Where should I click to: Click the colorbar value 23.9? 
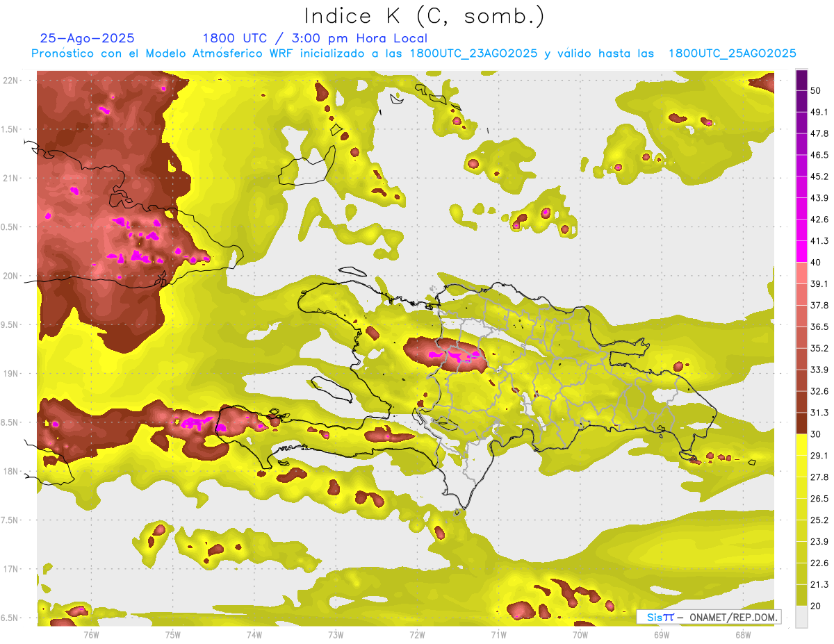click(819, 542)
